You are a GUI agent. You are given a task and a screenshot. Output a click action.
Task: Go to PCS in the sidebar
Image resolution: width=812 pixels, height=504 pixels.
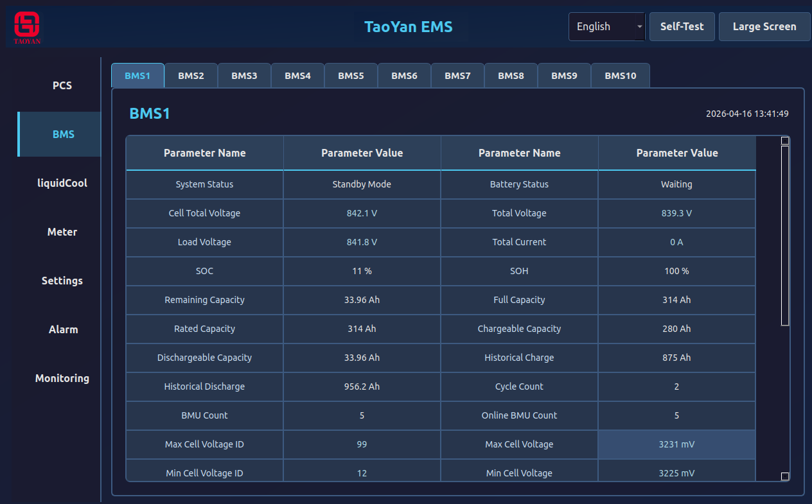coord(62,85)
